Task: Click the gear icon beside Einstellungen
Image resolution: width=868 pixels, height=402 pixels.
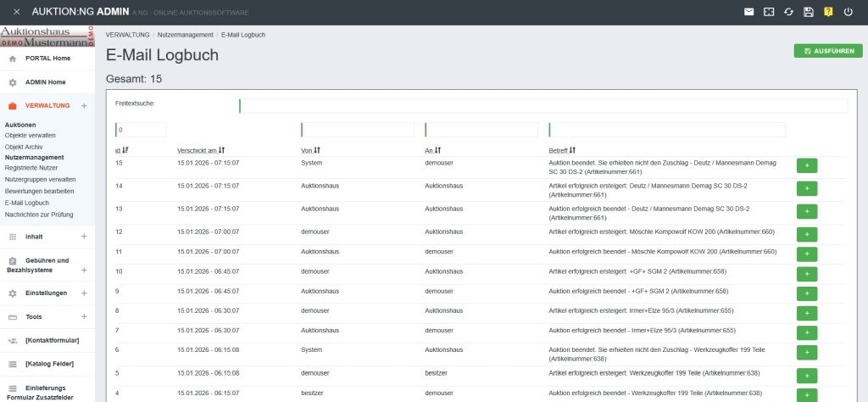Action: [13, 293]
